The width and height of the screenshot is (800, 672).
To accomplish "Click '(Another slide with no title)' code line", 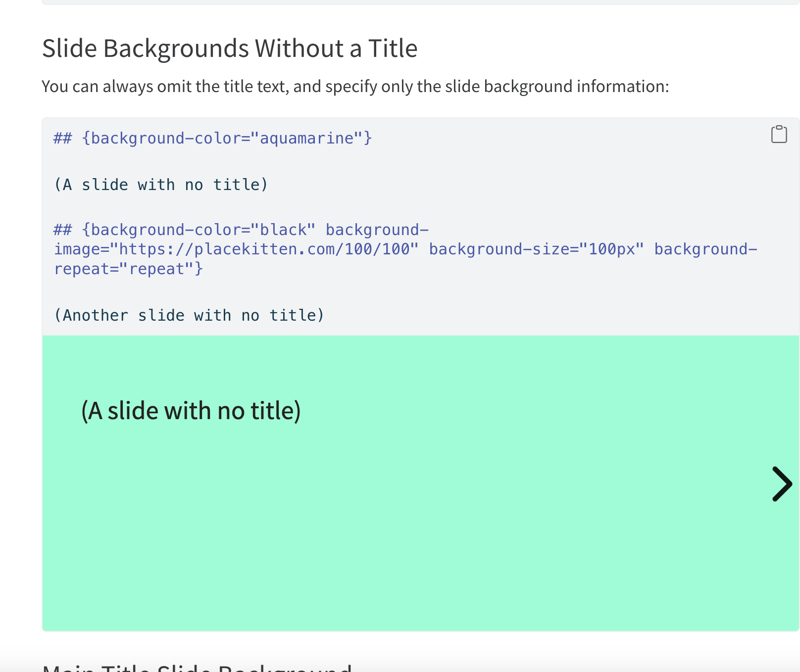I will point(189,315).
